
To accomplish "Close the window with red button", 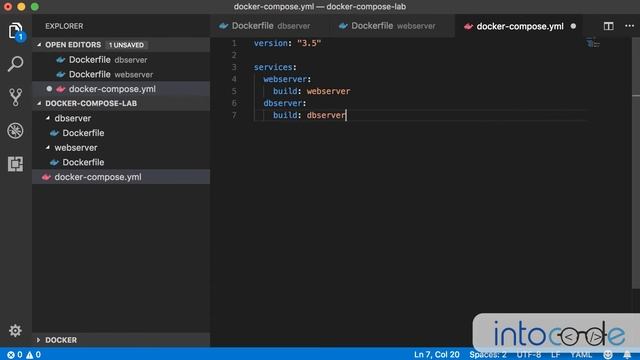I will pos(8,7).
